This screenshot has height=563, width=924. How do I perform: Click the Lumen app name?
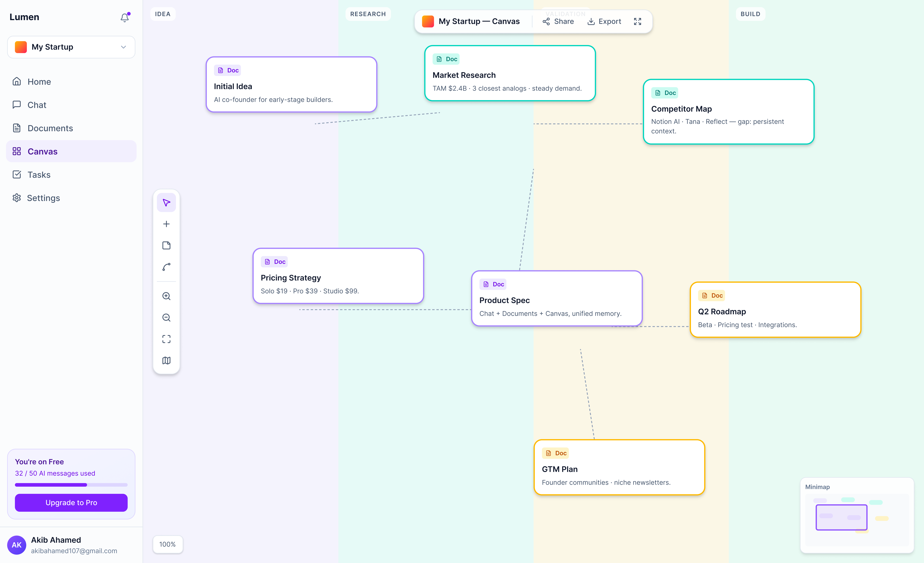(x=24, y=17)
